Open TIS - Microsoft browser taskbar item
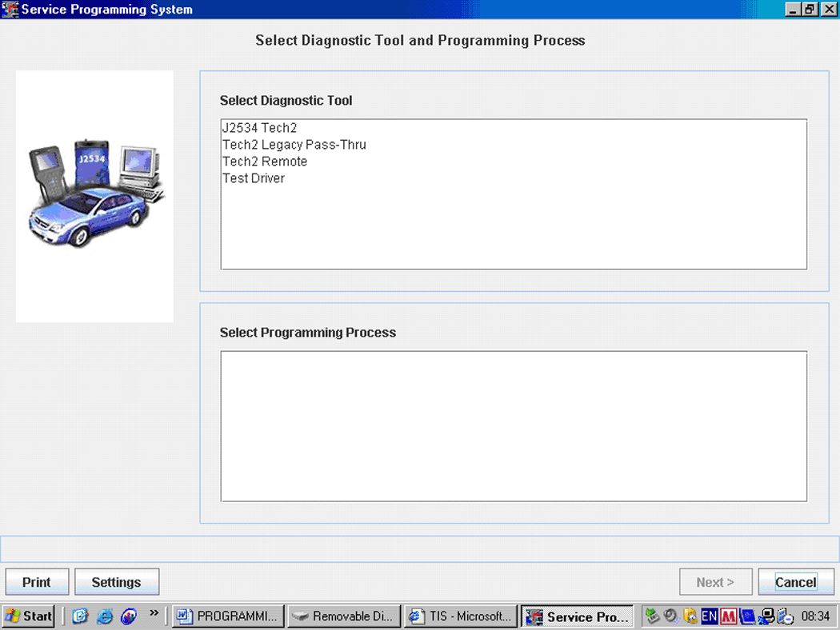840x630 pixels. (460, 616)
